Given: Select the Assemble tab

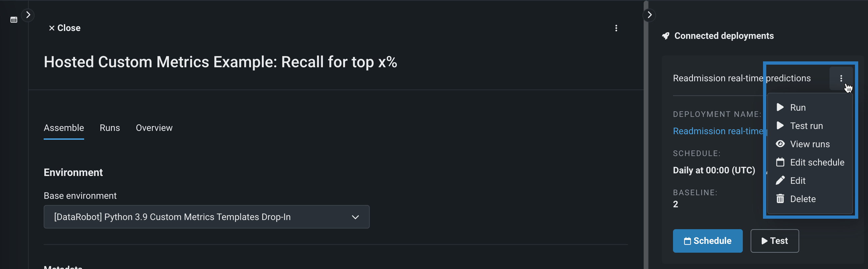Looking at the screenshot, I should [x=64, y=128].
